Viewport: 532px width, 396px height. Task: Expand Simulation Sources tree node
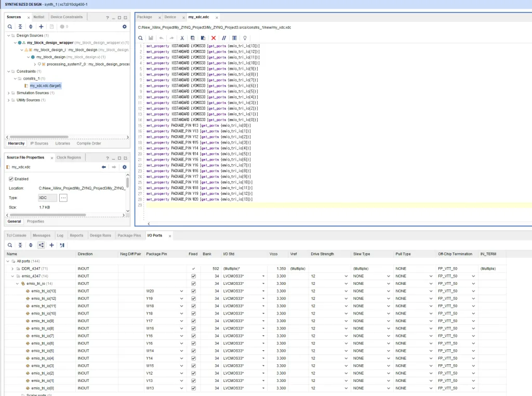coord(8,93)
